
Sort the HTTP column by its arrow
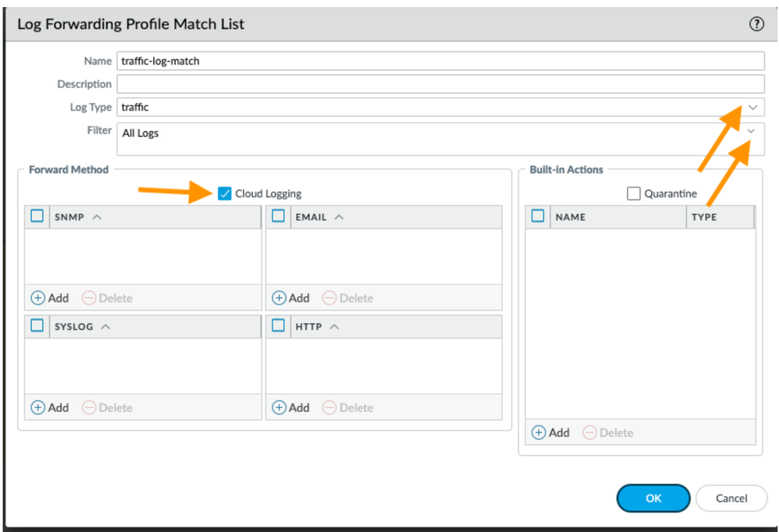pyautogui.click(x=334, y=326)
